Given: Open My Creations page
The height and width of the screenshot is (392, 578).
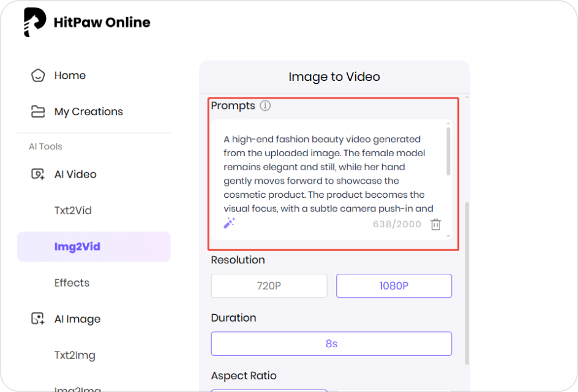Looking at the screenshot, I should tap(88, 111).
